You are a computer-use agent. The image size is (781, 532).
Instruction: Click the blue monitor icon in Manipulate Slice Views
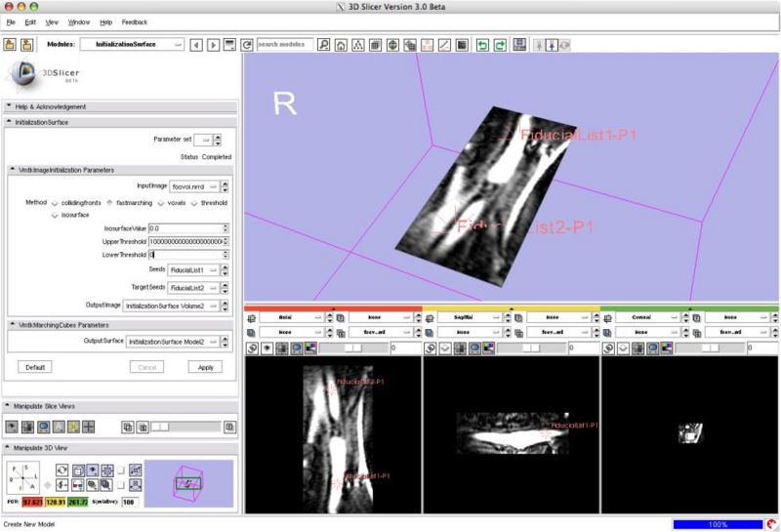point(43,427)
